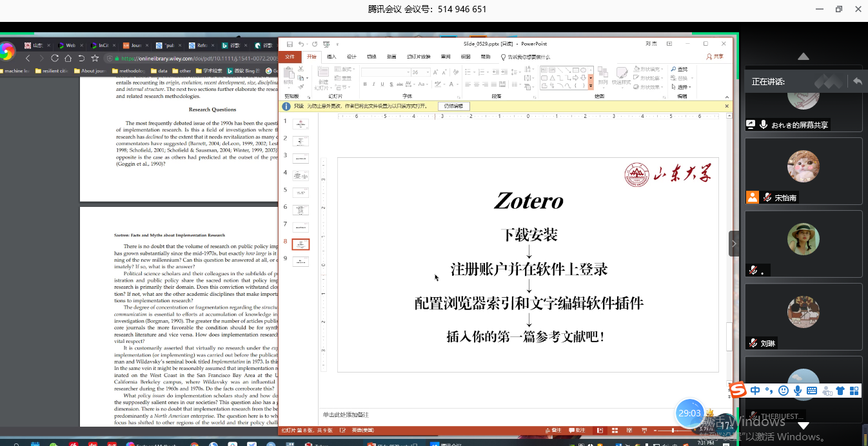Viewport: 868px width, 446px height.
Task: Open 形状填充 shape fill dropdown
Action: [x=648, y=69]
